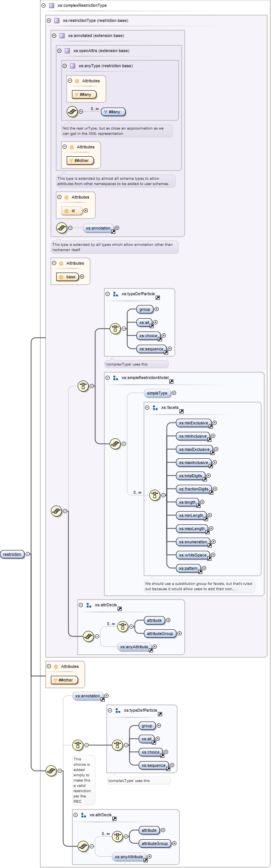Collapse the xs:restrictionType section
The width and height of the screenshot is (271, 868).
[x=49, y=21]
